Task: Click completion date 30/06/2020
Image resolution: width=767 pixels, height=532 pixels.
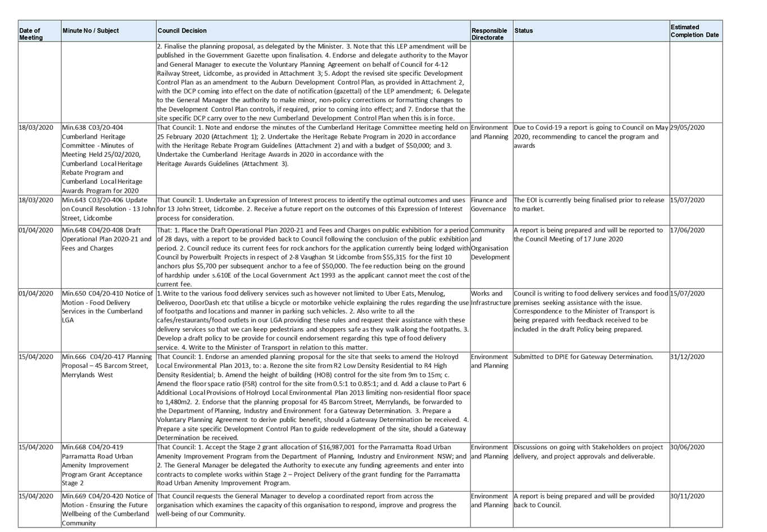Action: pyautogui.click(x=687, y=448)
